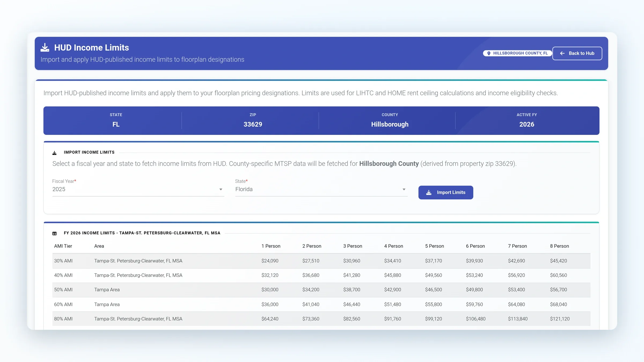Viewport: 644px width, 362px height.
Task: Click the Tampa Area cell in 50% AMI row
Action: [107, 290]
